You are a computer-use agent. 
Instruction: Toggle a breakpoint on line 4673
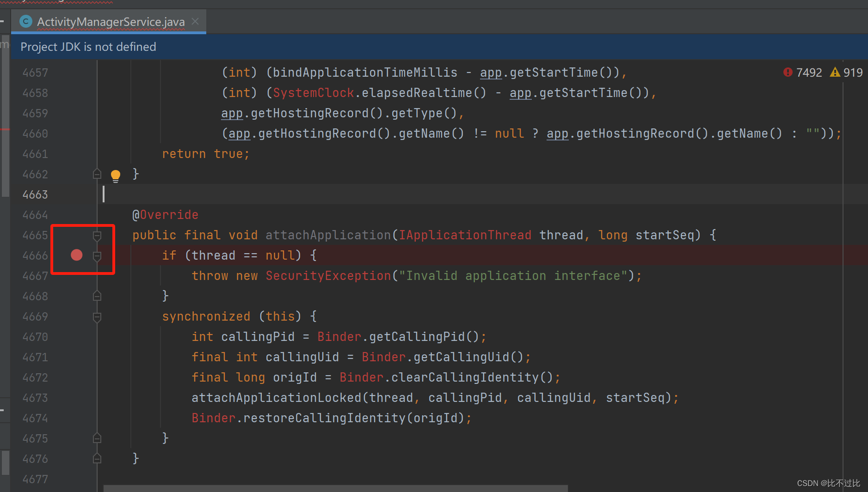coord(76,397)
